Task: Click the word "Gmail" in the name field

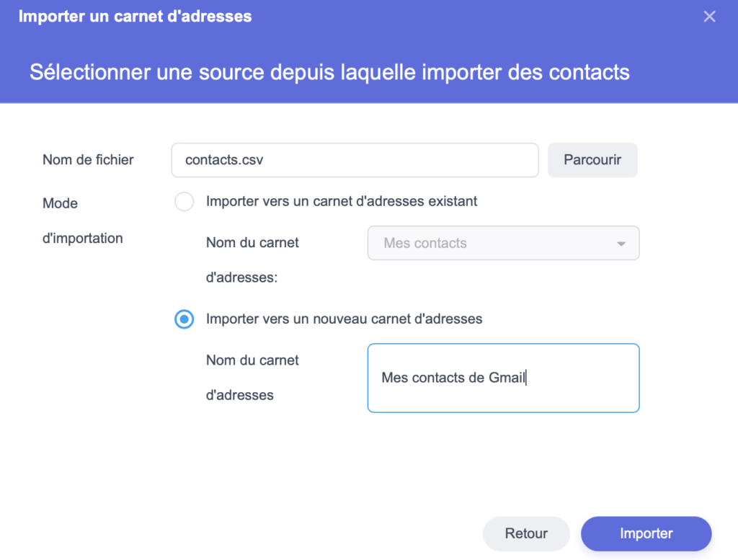Action: coord(507,378)
